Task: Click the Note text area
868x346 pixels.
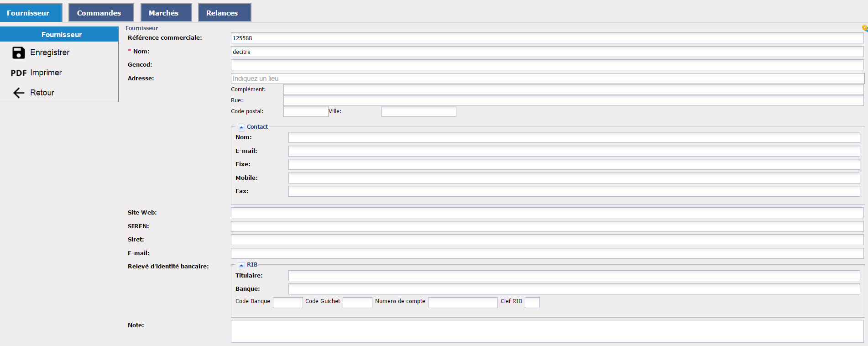Action: 547,331
